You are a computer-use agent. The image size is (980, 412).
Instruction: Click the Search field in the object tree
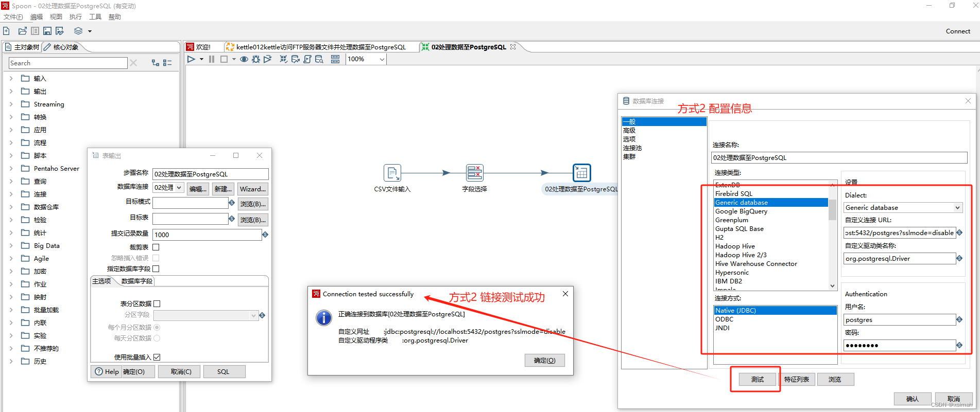(68, 63)
